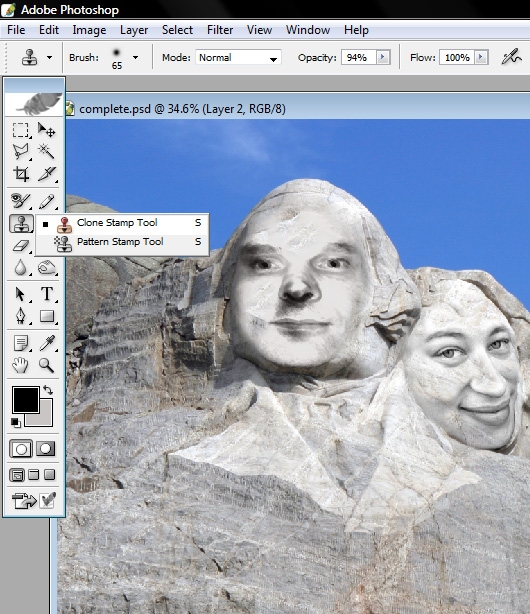
Task: Open the View menu
Action: [259, 30]
